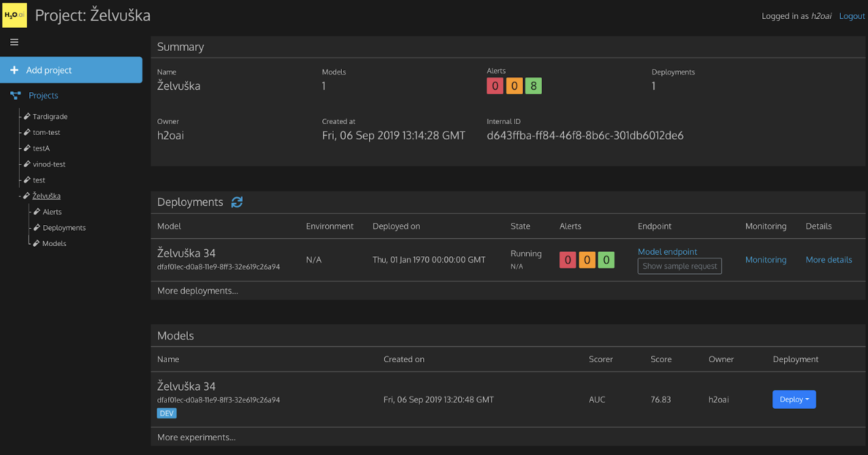Open the project named test
868x455 pixels.
click(39, 180)
